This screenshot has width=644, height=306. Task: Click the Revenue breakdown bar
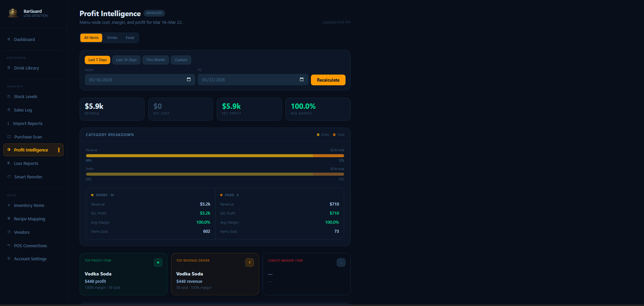coord(215,156)
